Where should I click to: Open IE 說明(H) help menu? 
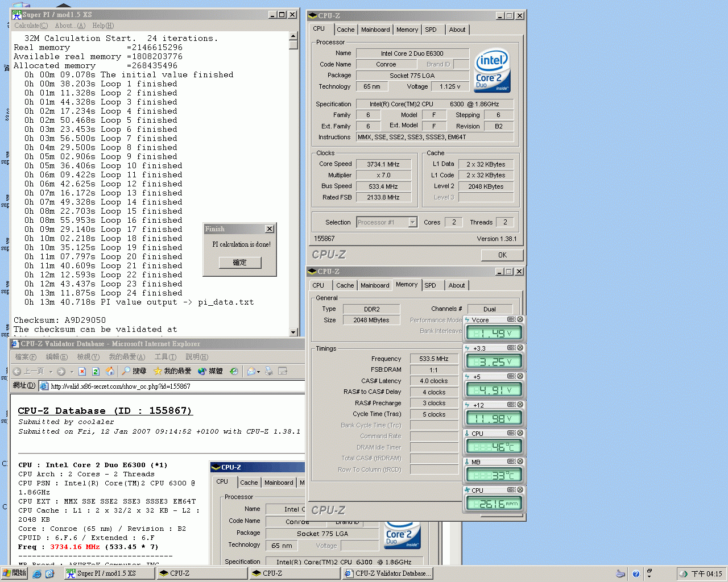pos(197,357)
